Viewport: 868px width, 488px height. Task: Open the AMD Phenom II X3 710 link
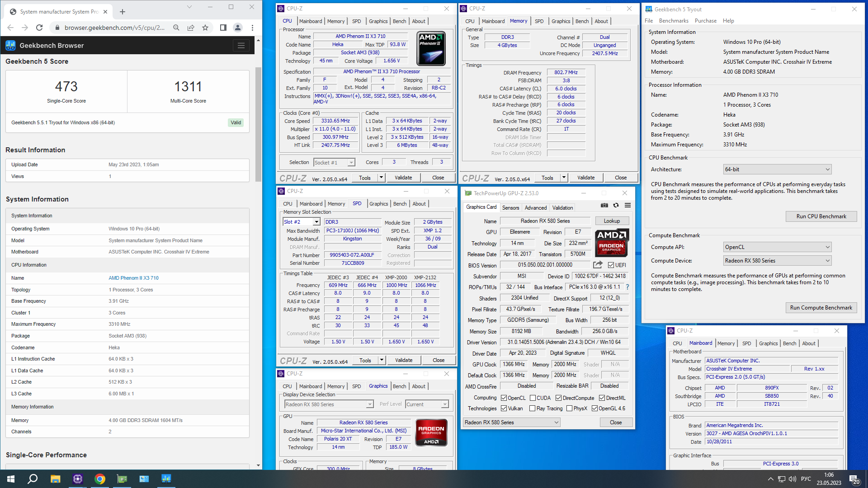click(133, 278)
